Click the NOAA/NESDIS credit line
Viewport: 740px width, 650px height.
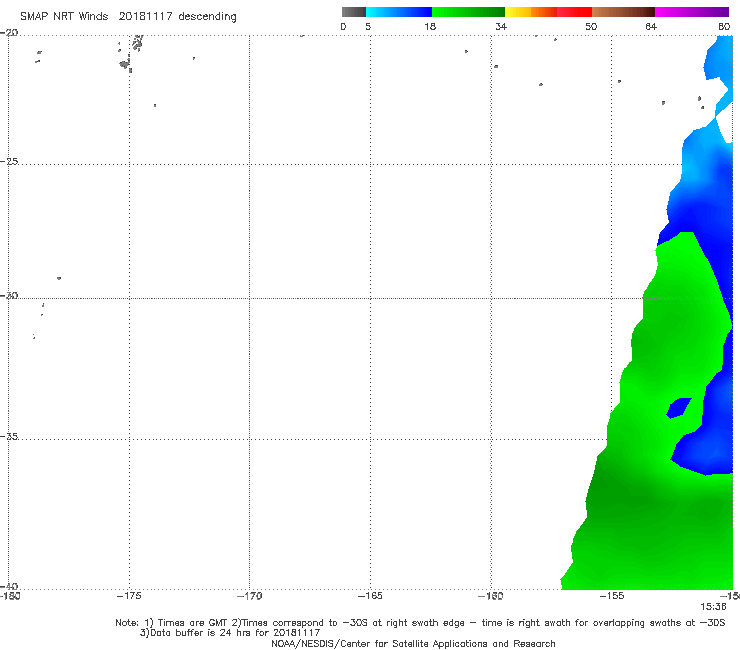point(413,644)
